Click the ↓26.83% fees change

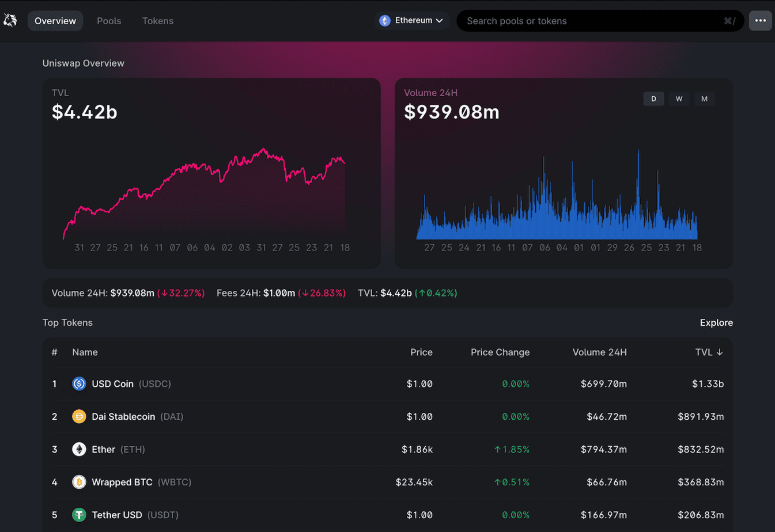tap(322, 293)
